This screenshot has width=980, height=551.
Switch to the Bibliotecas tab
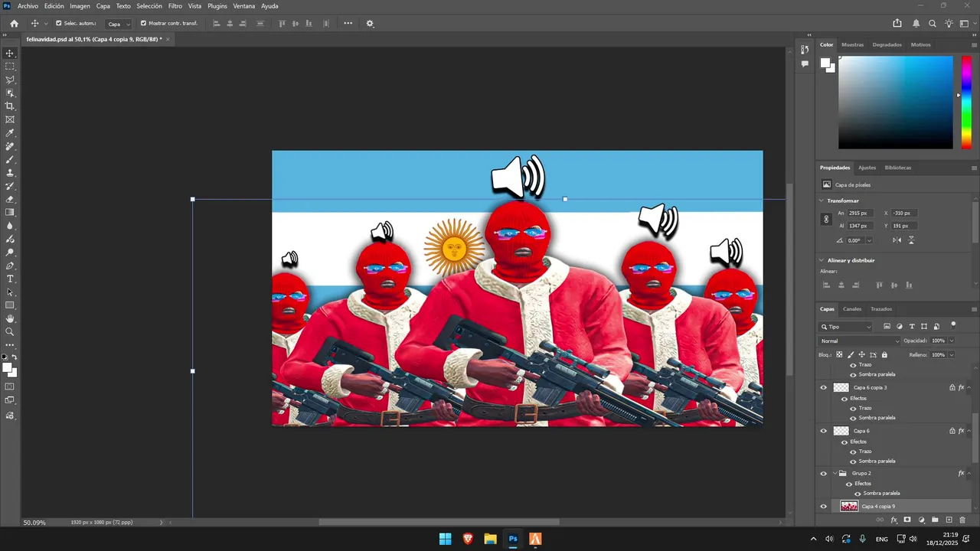click(897, 168)
